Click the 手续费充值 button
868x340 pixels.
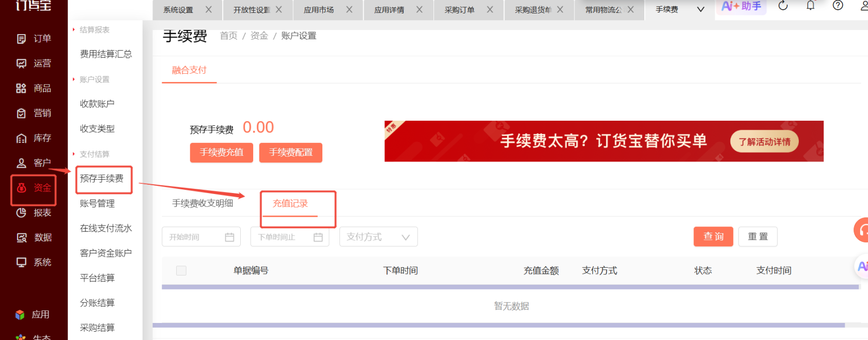222,153
